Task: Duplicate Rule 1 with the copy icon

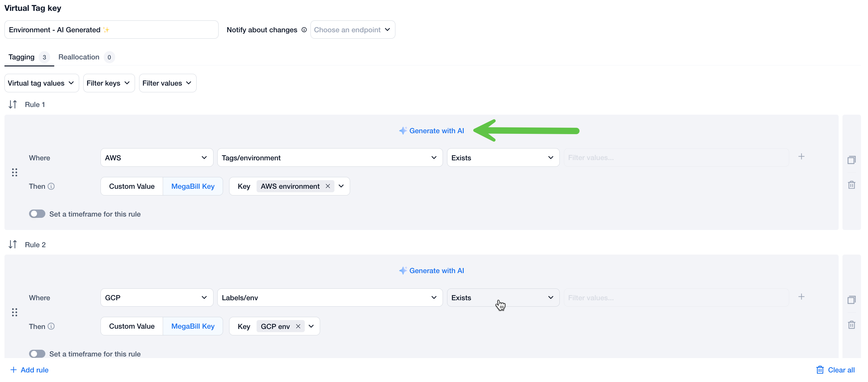Action: (x=851, y=160)
